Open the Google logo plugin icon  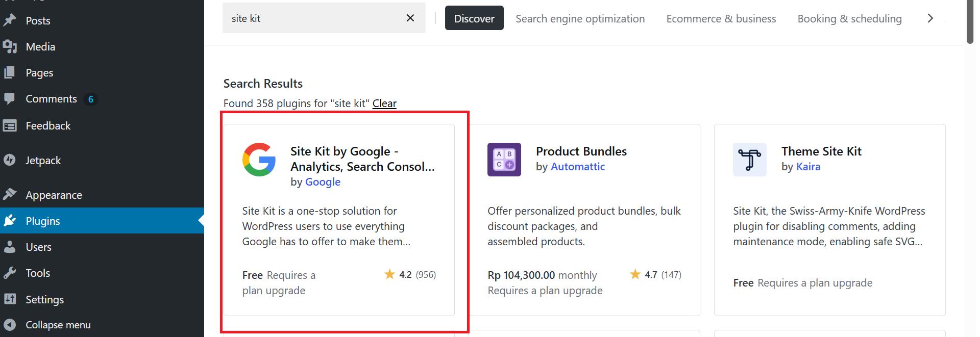click(x=259, y=160)
